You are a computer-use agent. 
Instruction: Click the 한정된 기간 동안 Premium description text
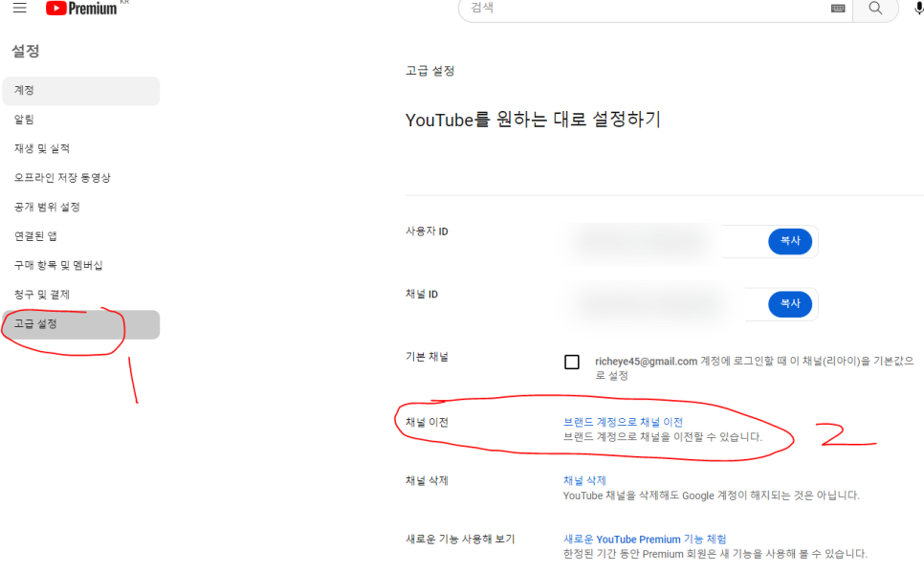[715, 554]
